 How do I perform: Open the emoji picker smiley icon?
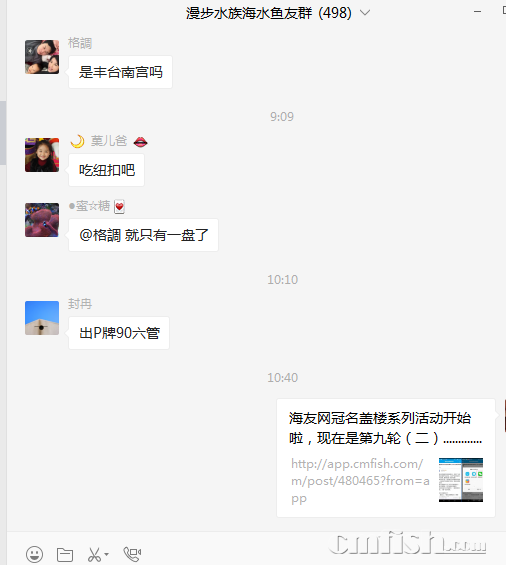(35, 554)
